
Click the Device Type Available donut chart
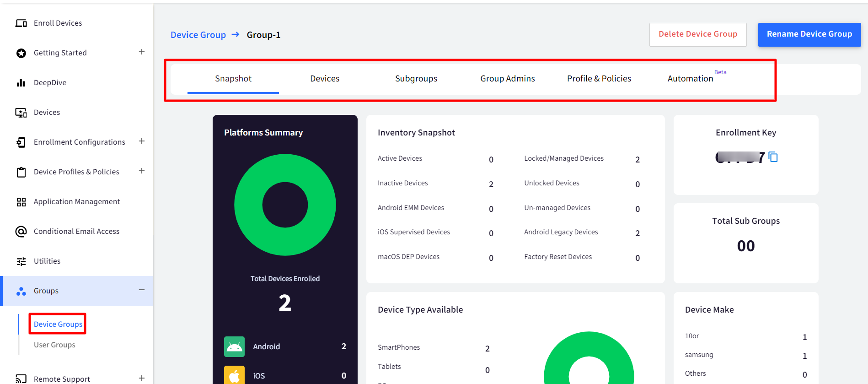click(589, 358)
